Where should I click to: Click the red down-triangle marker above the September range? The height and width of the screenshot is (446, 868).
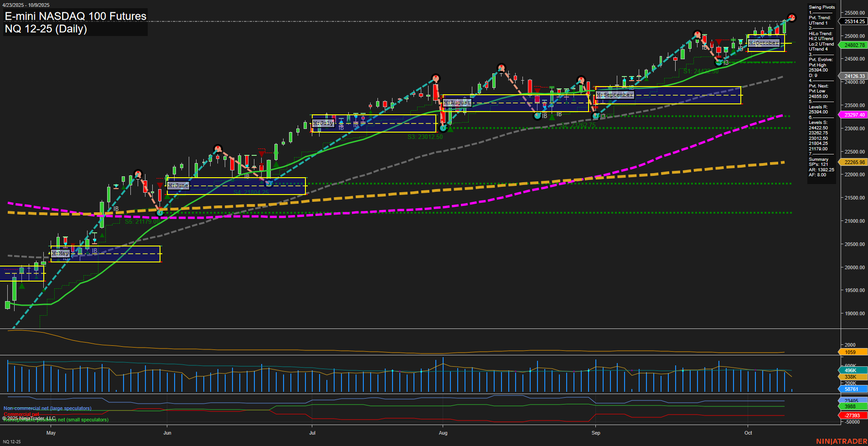[718, 41]
